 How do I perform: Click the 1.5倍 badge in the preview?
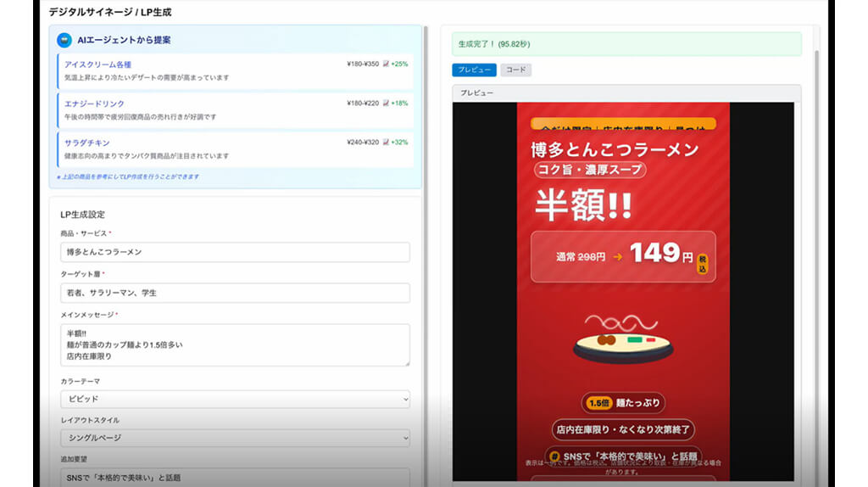(x=598, y=404)
